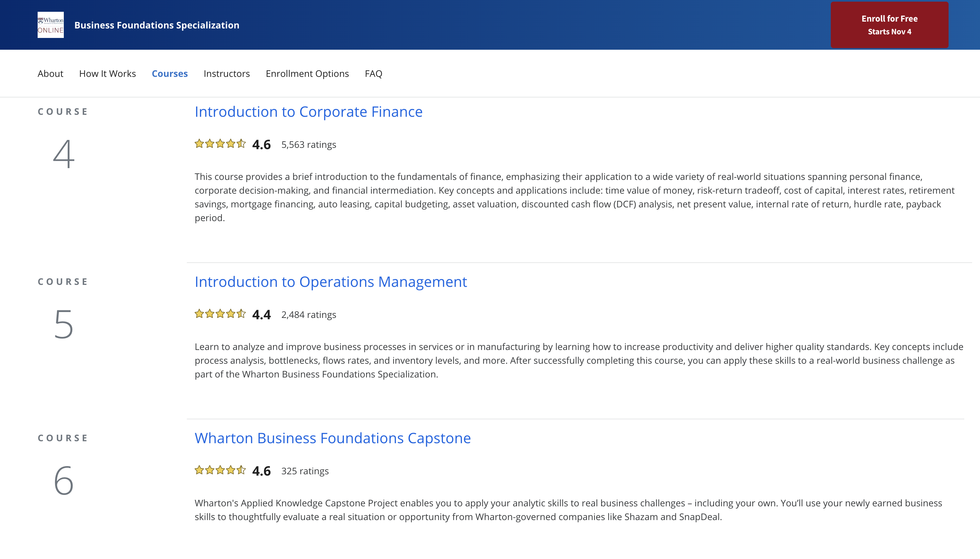Click star rating icons for Corporate Finance
Screen dimensions: 980x559
point(220,144)
